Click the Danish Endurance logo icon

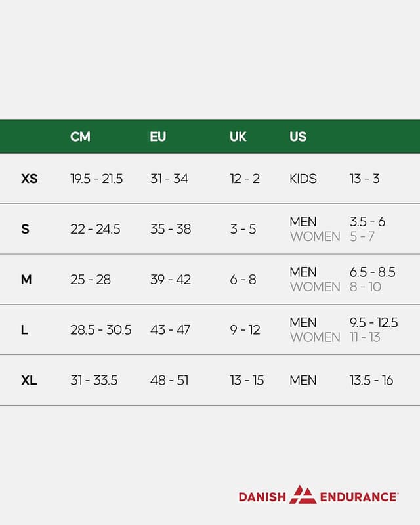click(x=303, y=495)
